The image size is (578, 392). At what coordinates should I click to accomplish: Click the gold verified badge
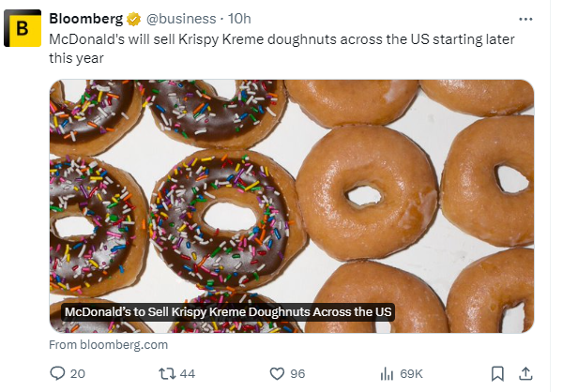(x=134, y=19)
